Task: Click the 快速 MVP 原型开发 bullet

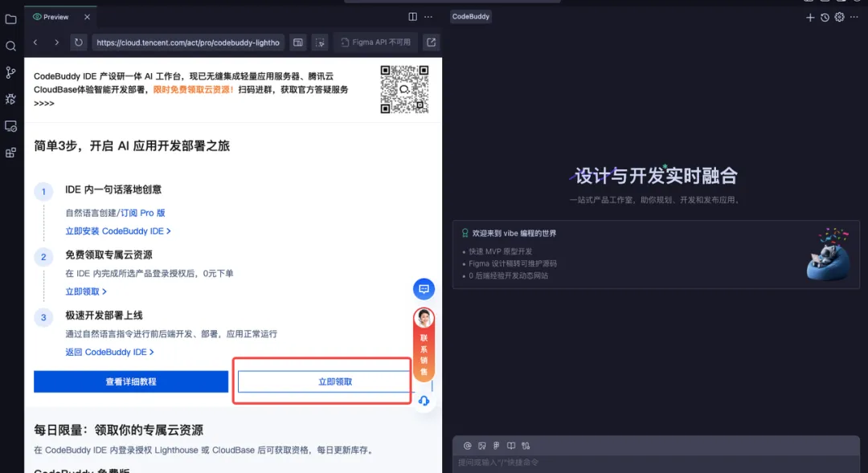Action: [x=501, y=251]
